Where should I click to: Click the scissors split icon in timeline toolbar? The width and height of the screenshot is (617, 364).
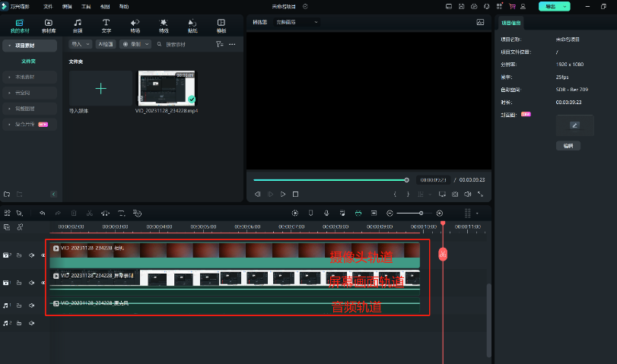coord(89,214)
